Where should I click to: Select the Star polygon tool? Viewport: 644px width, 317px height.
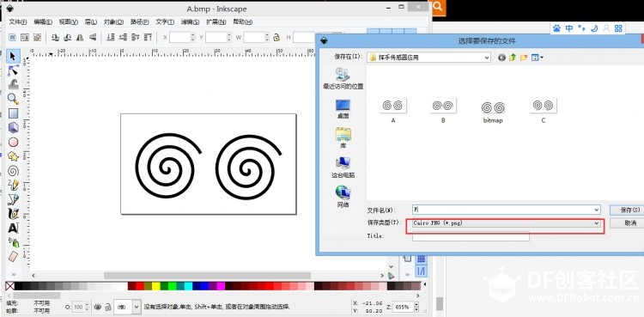tap(13, 156)
